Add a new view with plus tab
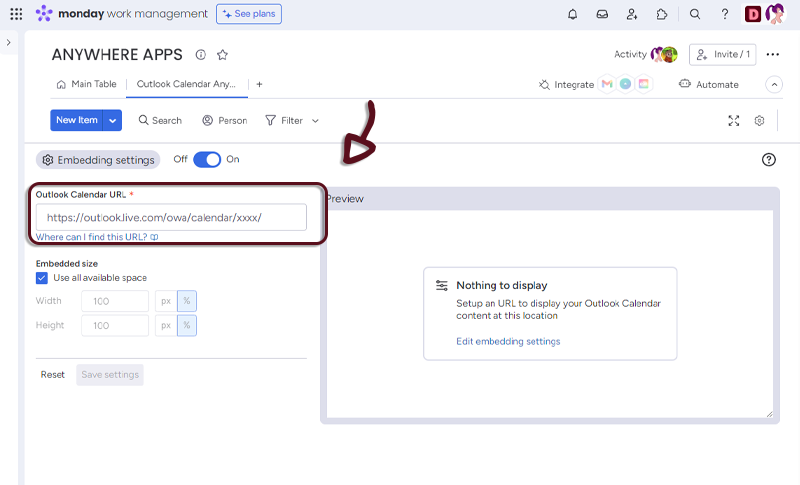800x485 pixels. click(259, 85)
